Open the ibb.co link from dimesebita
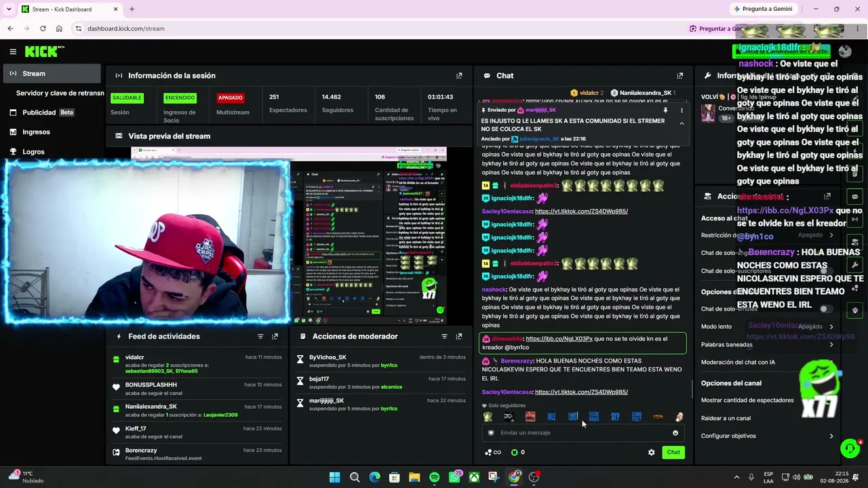The image size is (868, 488). (559, 339)
